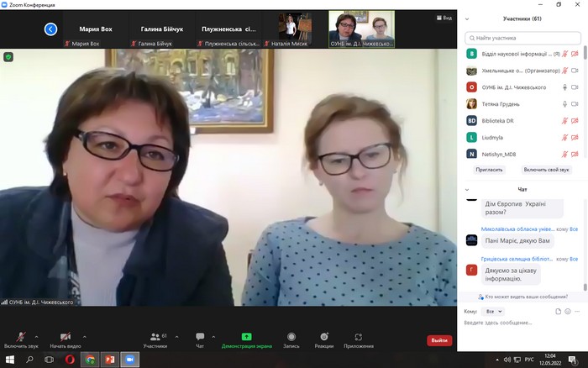
Task: Collapse the Участники (61) panel chevron
Action: (467, 18)
